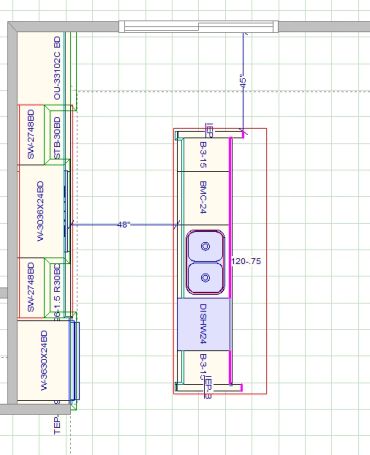
Task: Select the R30BD range cabinet label
Action: coord(57,278)
